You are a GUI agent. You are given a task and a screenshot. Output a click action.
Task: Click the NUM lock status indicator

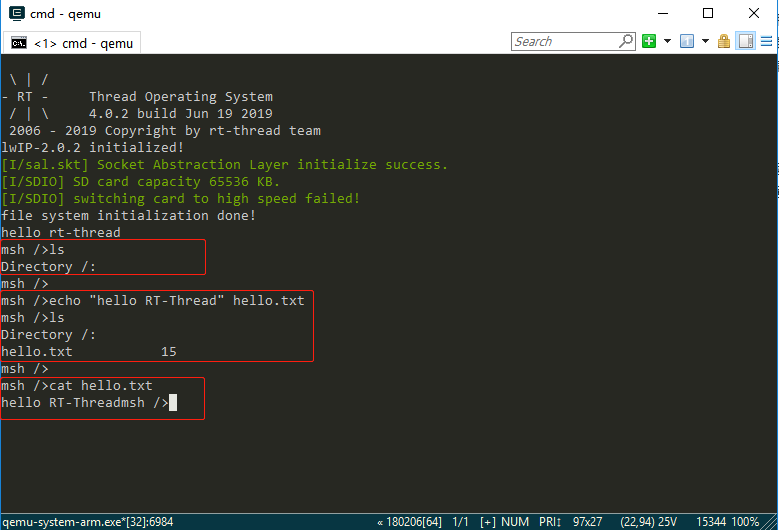[516, 522]
